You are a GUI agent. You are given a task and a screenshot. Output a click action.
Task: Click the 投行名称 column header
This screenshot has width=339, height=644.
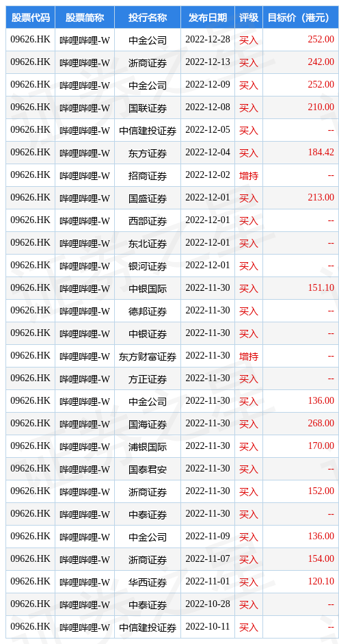(x=148, y=17)
